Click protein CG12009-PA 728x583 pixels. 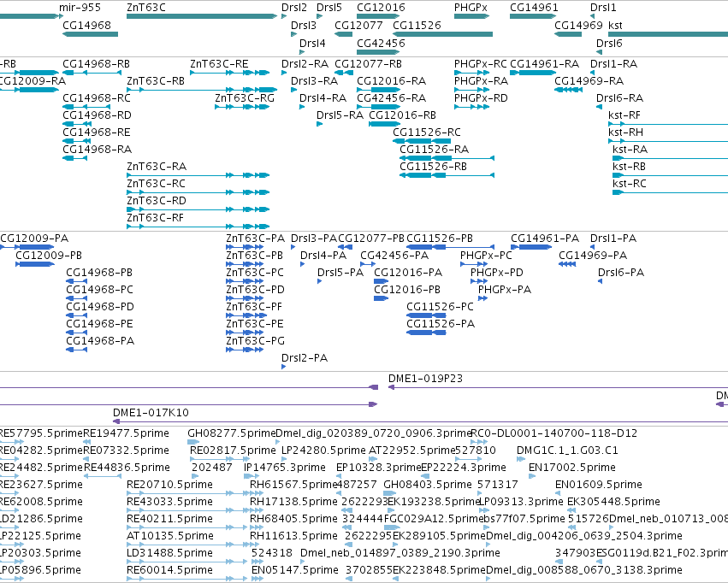coord(34,238)
